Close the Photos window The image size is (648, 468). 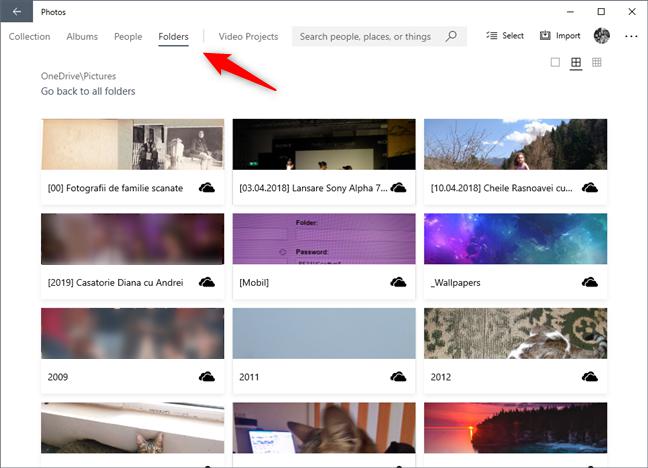632,12
